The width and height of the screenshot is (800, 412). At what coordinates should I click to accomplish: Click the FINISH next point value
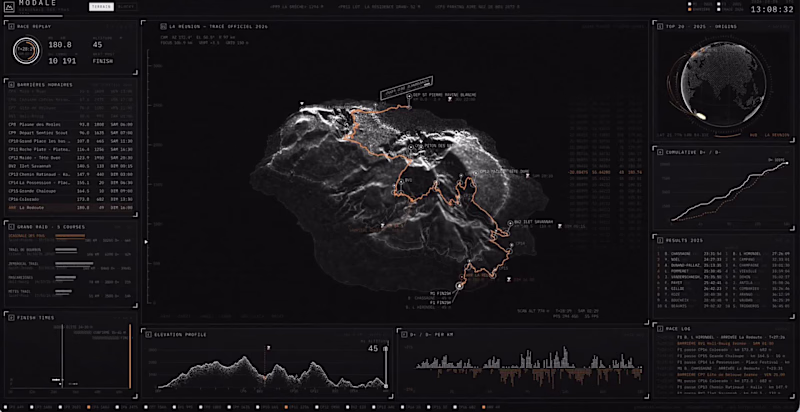pos(103,61)
